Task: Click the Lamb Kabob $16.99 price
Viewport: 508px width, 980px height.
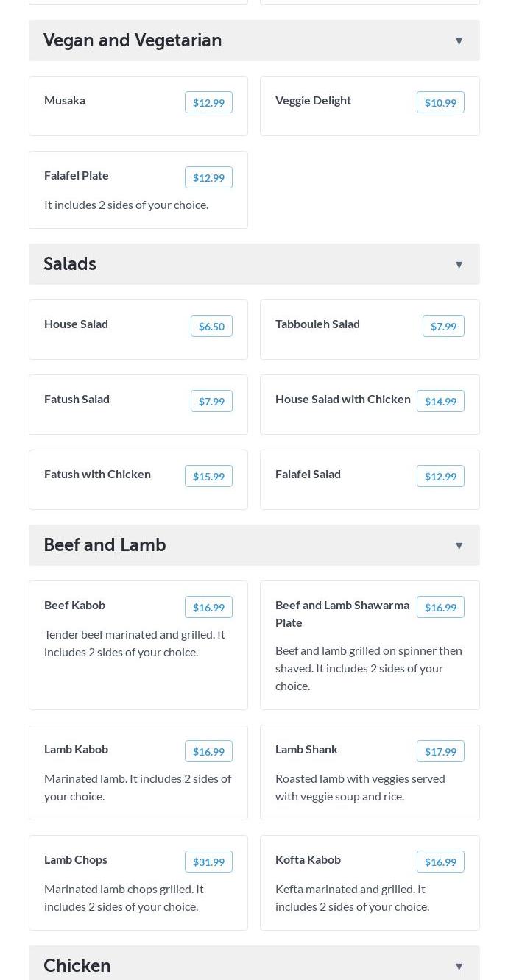Action: (x=208, y=752)
